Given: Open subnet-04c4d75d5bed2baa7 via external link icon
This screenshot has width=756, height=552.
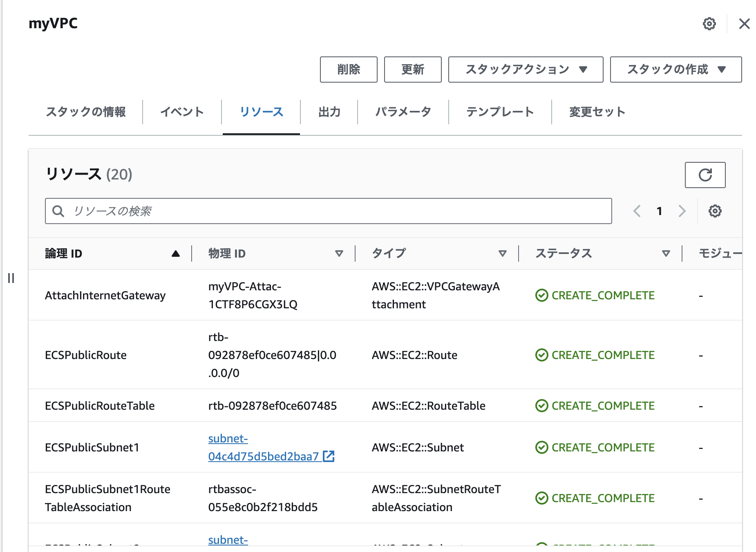Looking at the screenshot, I should [x=329, y=456].
